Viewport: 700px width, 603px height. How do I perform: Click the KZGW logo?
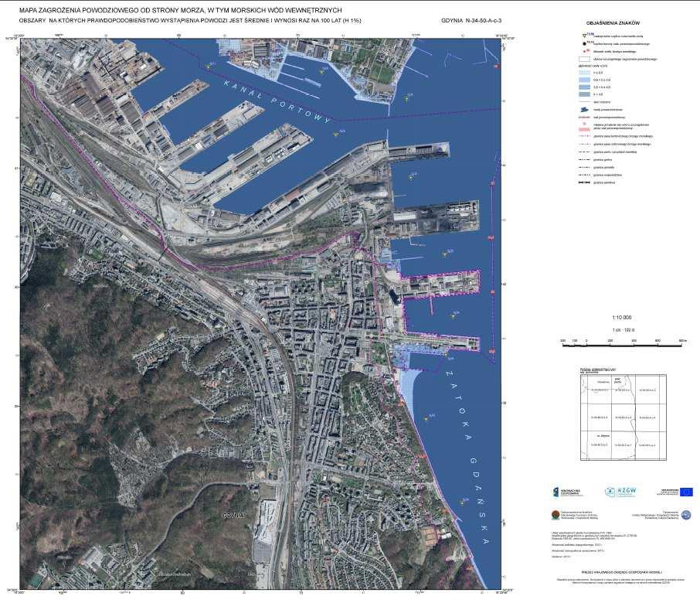tap(620, 492)
